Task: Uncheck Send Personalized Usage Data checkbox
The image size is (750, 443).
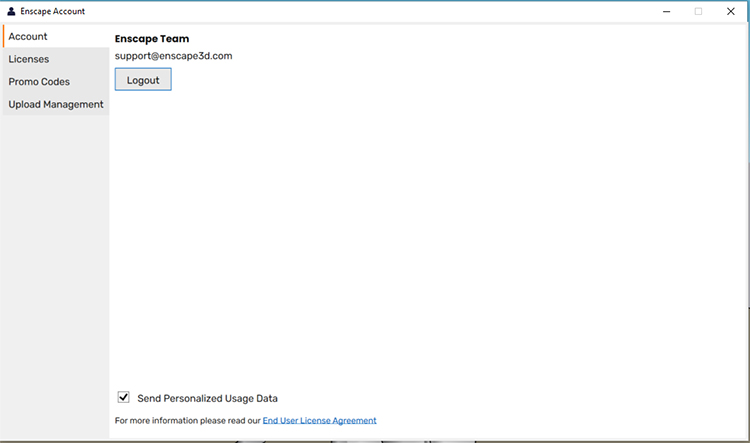Action: click(123, 397)
